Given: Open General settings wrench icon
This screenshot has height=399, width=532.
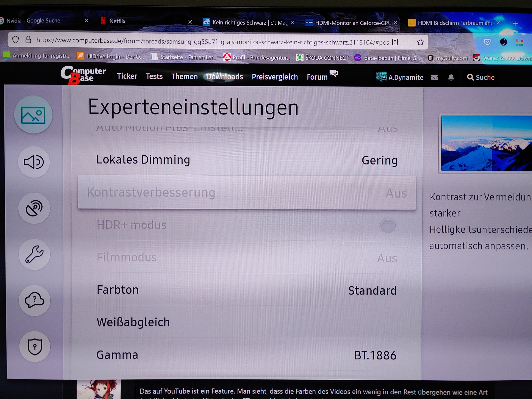Looking at the screenshot, I should (x=34, y=254).
